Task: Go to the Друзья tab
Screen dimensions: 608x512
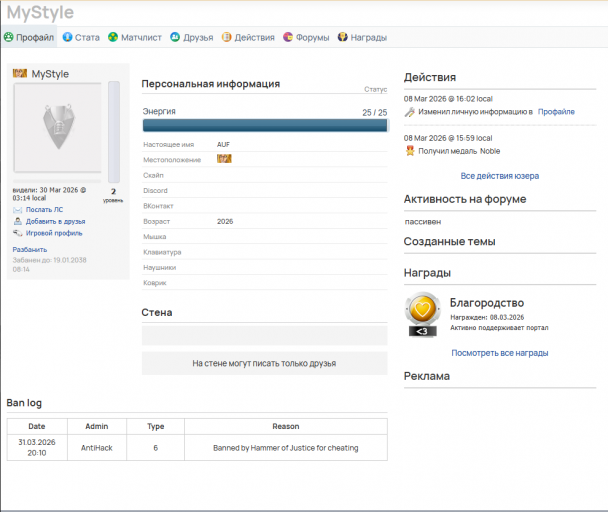Action: pos(192,37)
